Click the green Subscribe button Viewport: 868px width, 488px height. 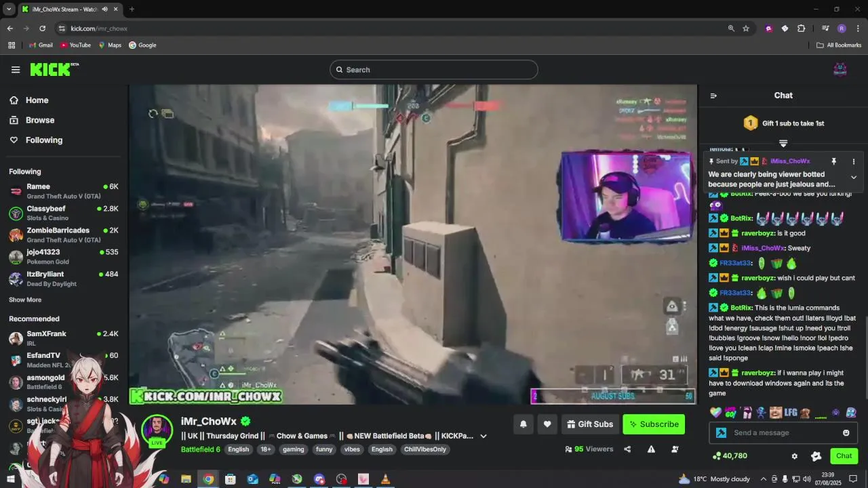654,424
